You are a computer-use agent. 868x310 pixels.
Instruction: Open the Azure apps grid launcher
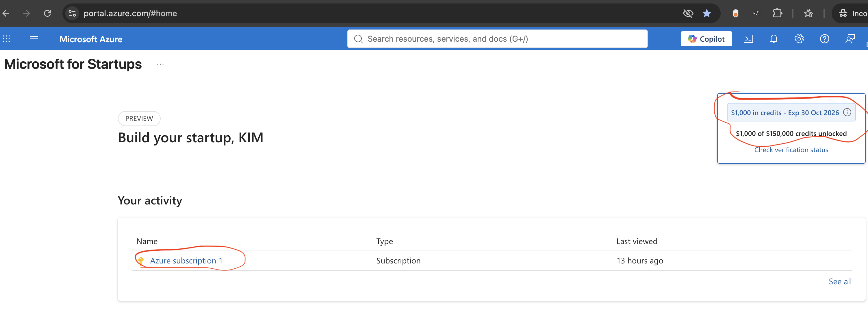point(6,39)
